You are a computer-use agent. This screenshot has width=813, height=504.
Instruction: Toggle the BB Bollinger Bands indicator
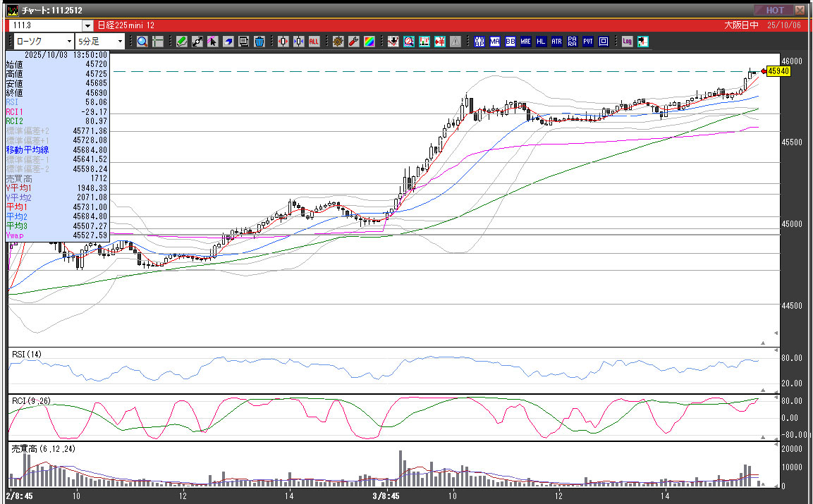(x=511, y=42)
